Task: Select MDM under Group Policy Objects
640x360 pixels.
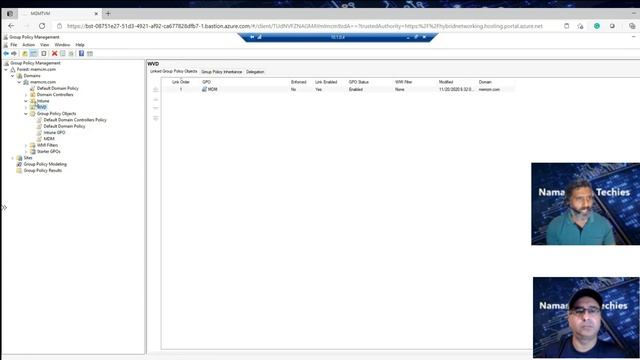Action: (x=49, y=139)
